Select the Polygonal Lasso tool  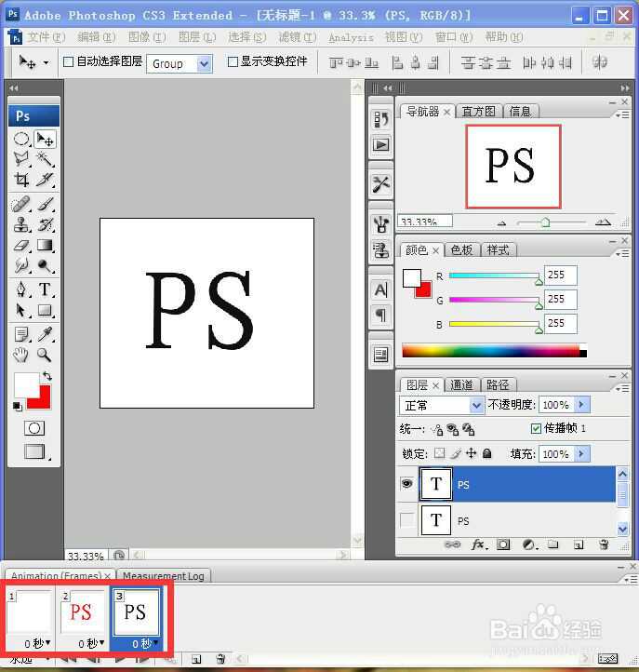[x=21, y=159]
